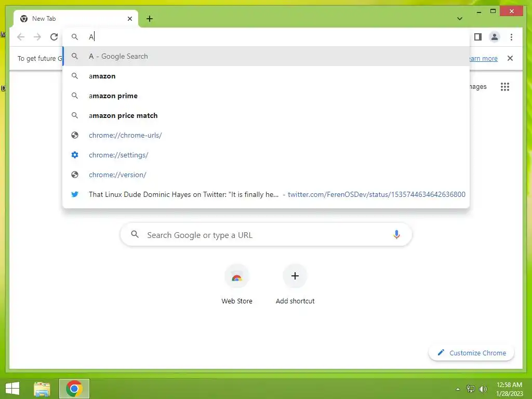The width and height of the screenshot is (532, 399).
Task: Open the network tray icon
Action: pyautogui.click(x=471, y=389)
